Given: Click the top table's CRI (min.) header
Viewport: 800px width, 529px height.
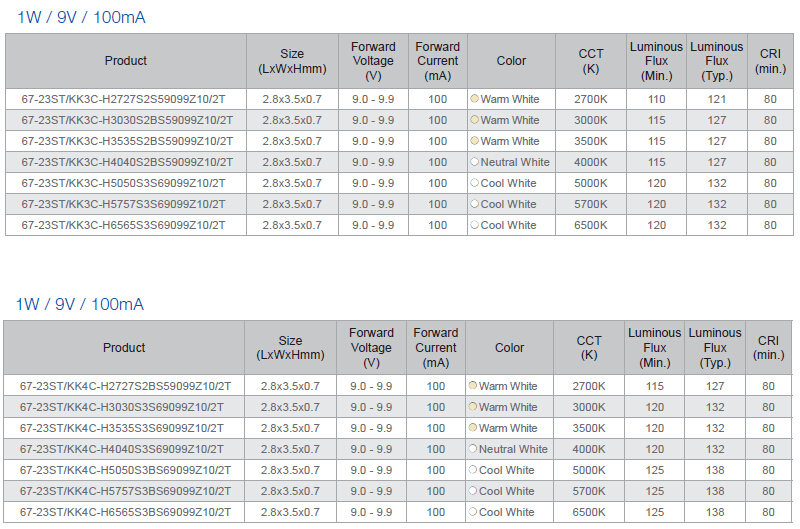Looking at the screenshot, I should coord(770,61).
